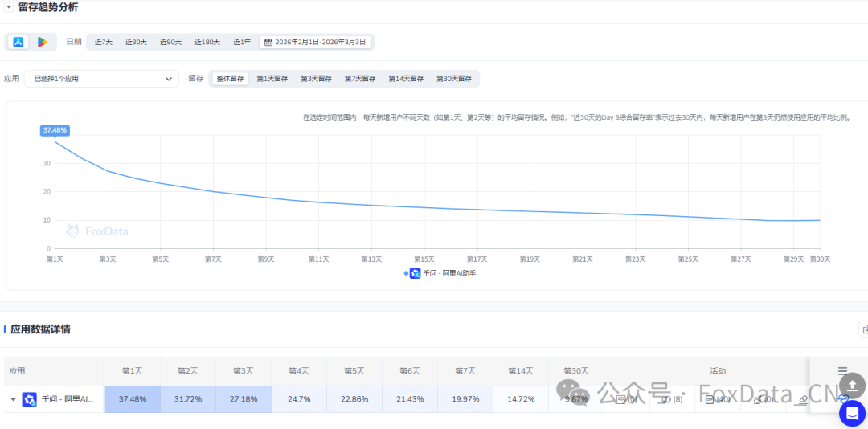
Task: Pick the 2026年2月1日-2026年3月3日 date range
Action: tap(315, 42)
